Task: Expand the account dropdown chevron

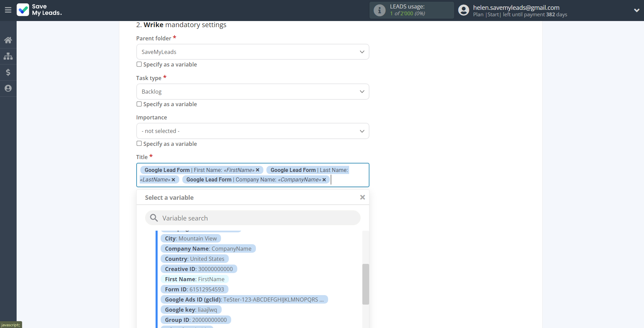Action: (x=637, y=10)
